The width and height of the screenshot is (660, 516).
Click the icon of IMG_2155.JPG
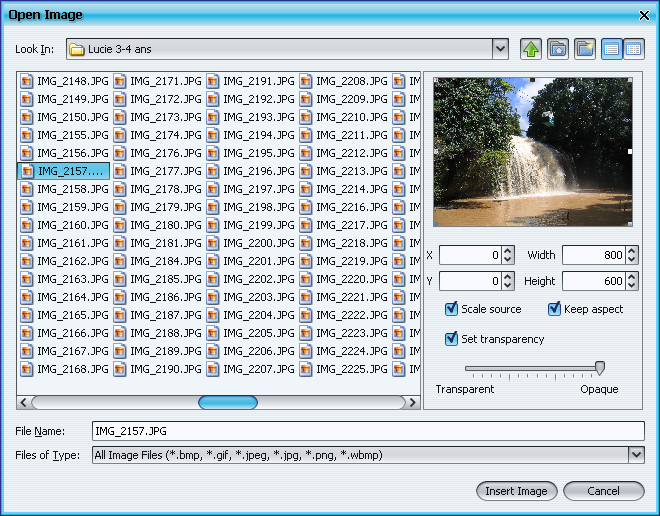click(27, 135)
